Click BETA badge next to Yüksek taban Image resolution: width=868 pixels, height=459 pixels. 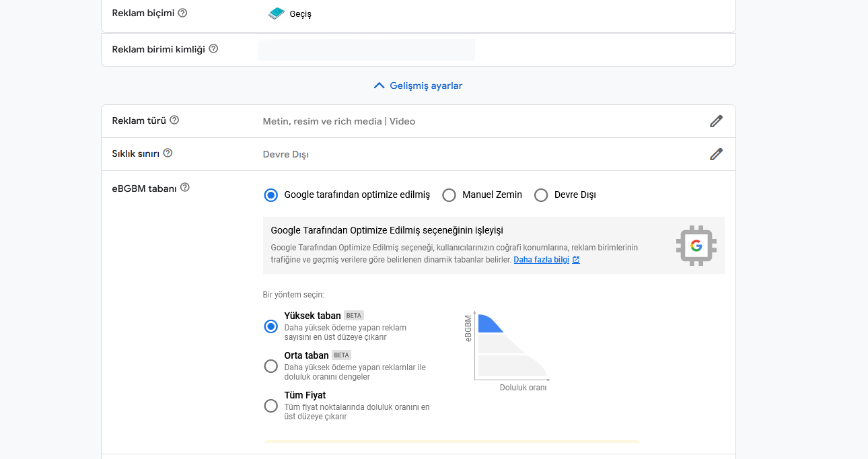coord(354,315)
